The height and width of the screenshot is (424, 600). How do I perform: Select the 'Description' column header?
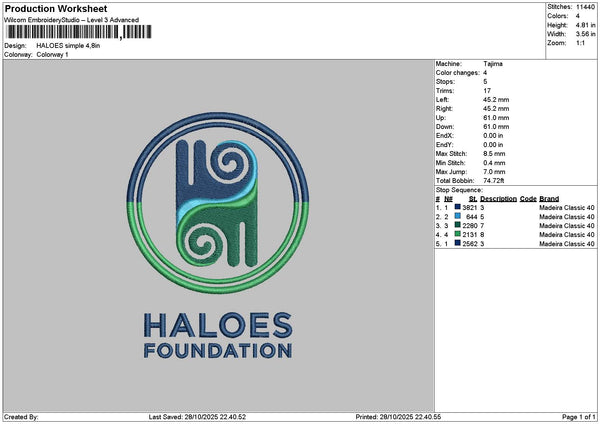[498, 199]
